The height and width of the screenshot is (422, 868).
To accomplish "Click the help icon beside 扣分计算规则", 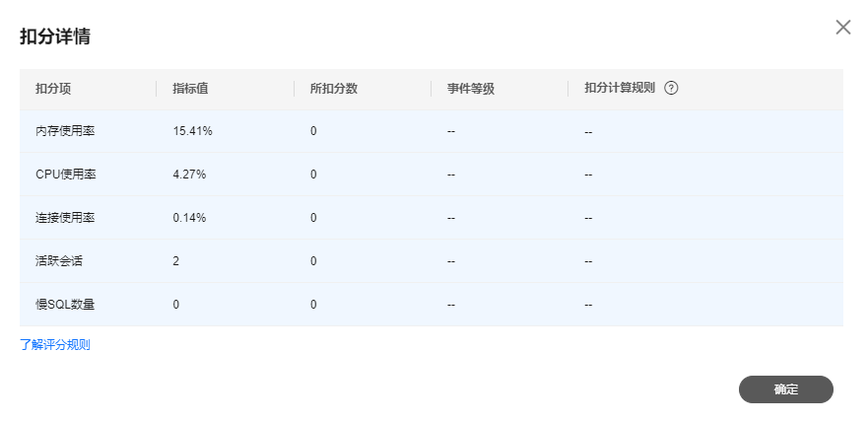I will [x=672, y=88].
